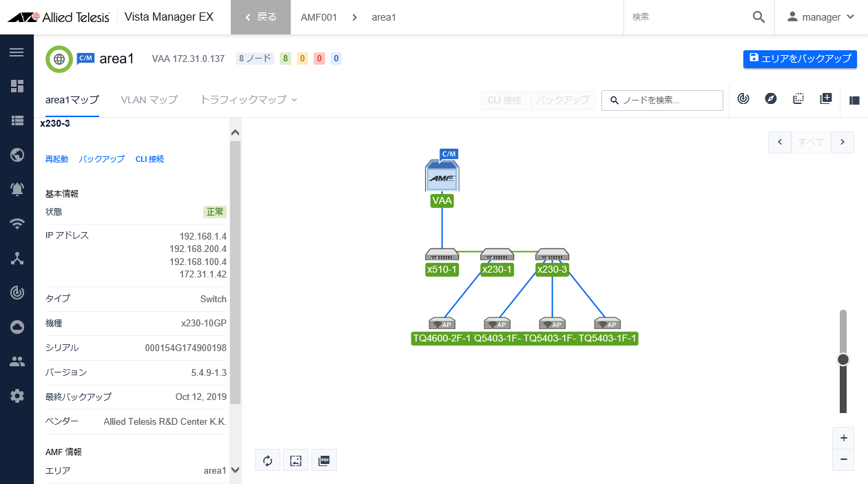Screen dimensions: 868x484
Task: Click the yellow warning count badge
Action: click(302, 59)
